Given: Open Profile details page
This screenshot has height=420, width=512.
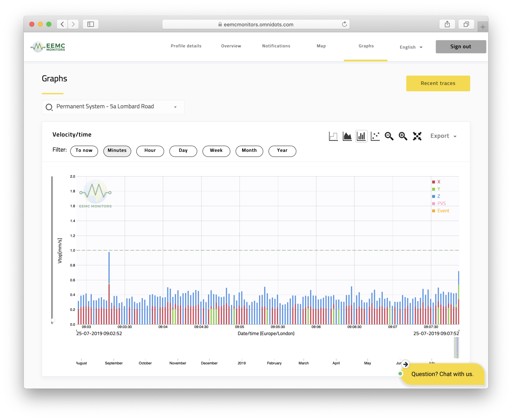Looking at the screenshot, I should [186, 46].
